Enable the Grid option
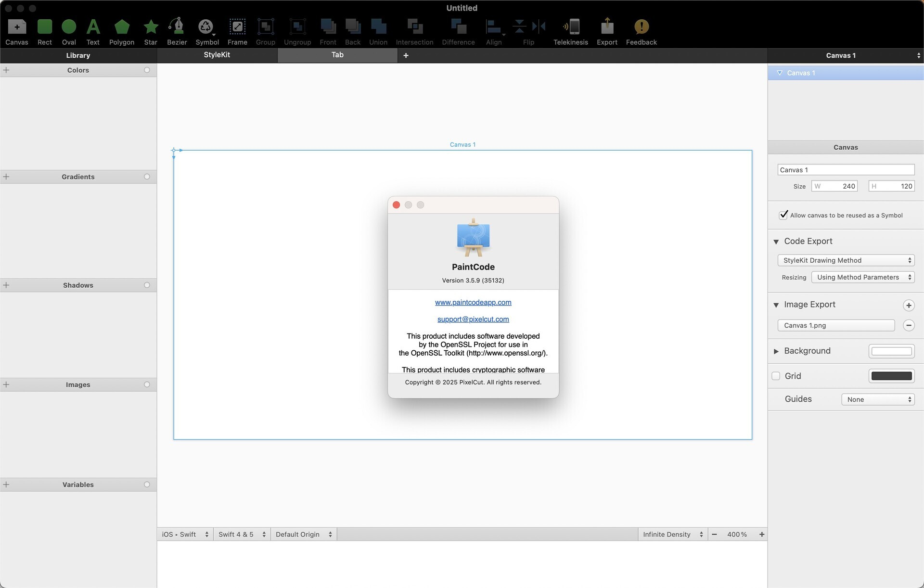924x588 pixels. click(x=775, y=376)
